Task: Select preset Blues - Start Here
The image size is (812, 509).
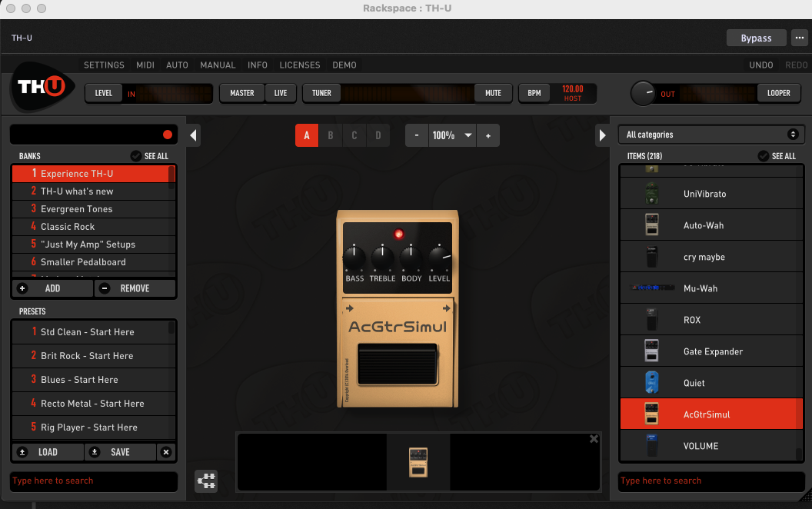Action: (94, 380)
